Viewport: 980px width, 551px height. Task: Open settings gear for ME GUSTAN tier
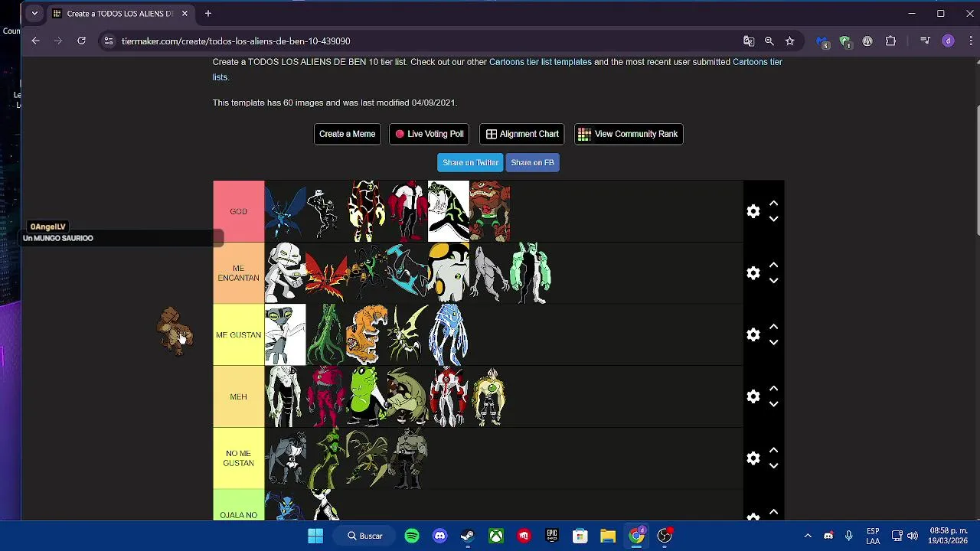coord(753,334)
